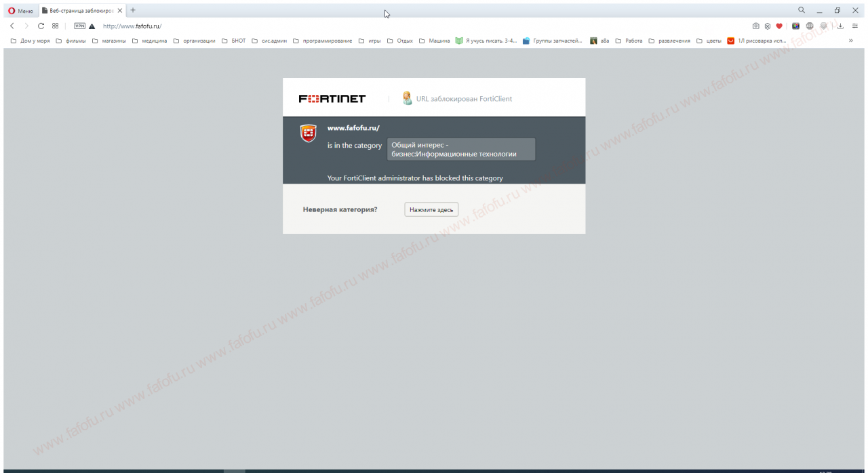Click the site security warning triangle
This screenshot has width=868, height=473.
pos(92,26)
